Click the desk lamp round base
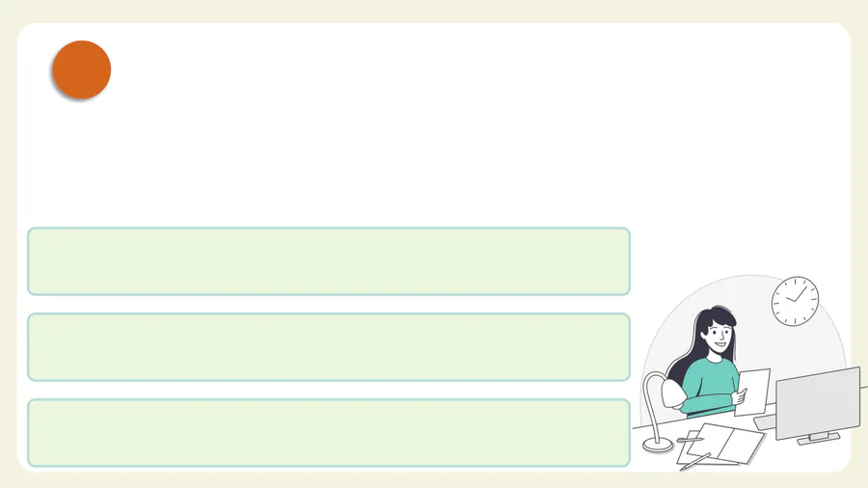The width and height of the screenshot is (868, 488). (x=658, y=445)
